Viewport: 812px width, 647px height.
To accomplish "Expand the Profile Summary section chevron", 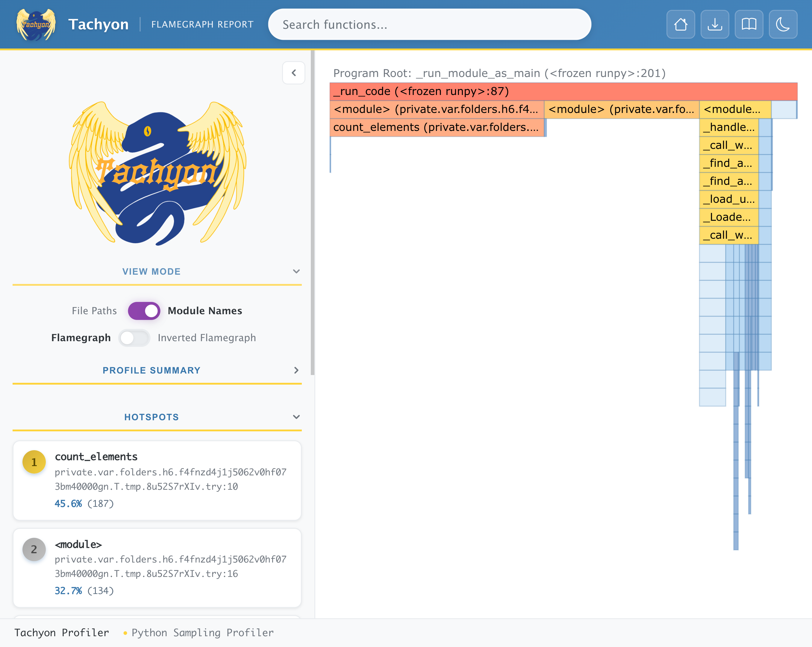I will click(296, 371).
